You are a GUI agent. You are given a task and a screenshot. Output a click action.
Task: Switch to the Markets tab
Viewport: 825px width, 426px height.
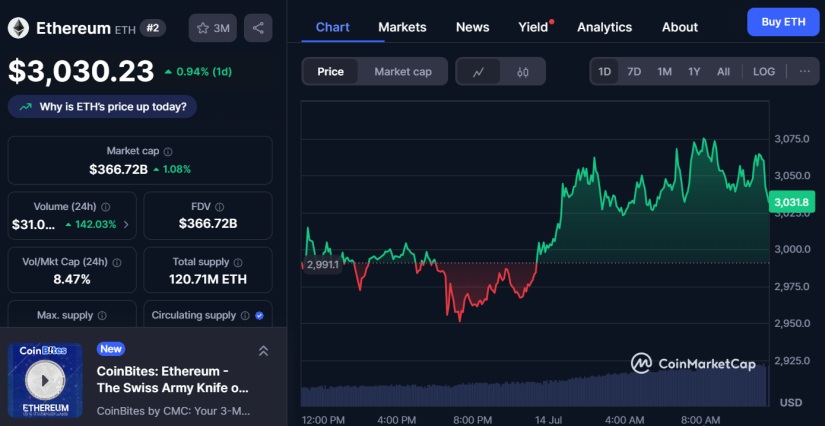(x=403, y=27)
